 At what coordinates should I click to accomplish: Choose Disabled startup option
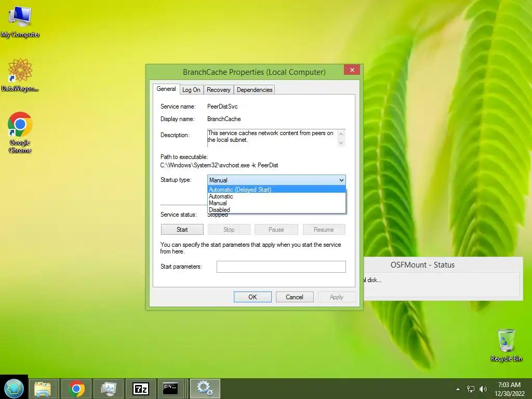click(x=276, y=210)
